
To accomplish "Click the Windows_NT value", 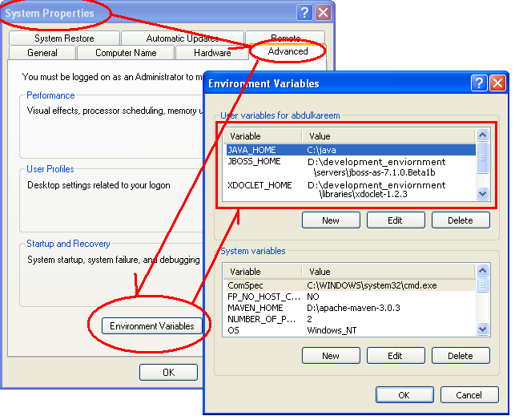I will [x=332, y=330].
